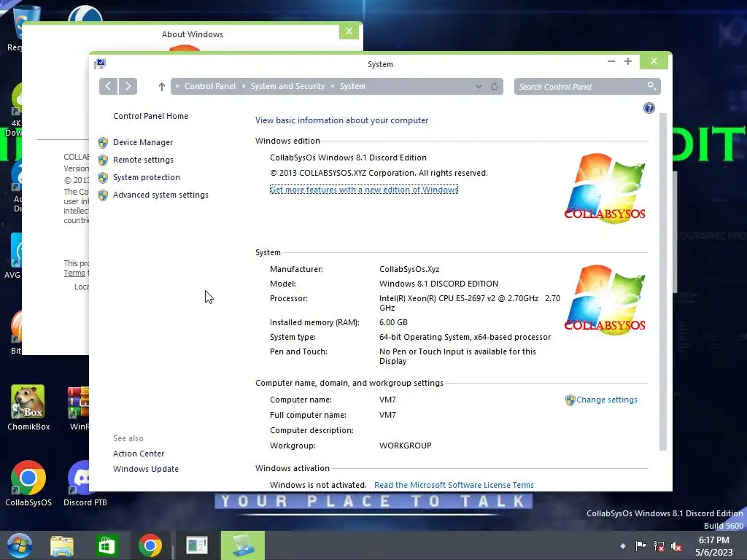Image resolution: width=747 pixels, height=560 pixels.
Task: Select System in the breadcrumb path
Action: [352, 86]
